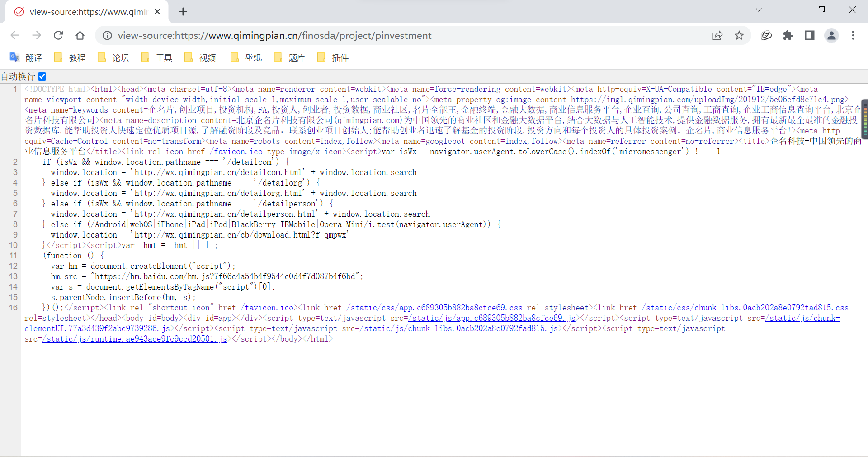Viewport: 868px width, 457px height.
Task: Bookmark this page with the star
Action: pyautogui.click(x=739, y=35)
